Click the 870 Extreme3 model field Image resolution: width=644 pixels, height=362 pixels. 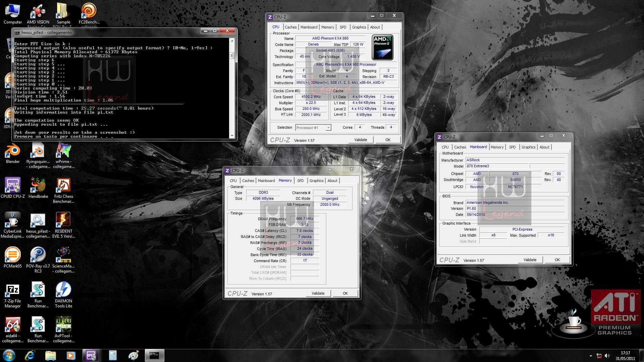click(x=497, y=166)
